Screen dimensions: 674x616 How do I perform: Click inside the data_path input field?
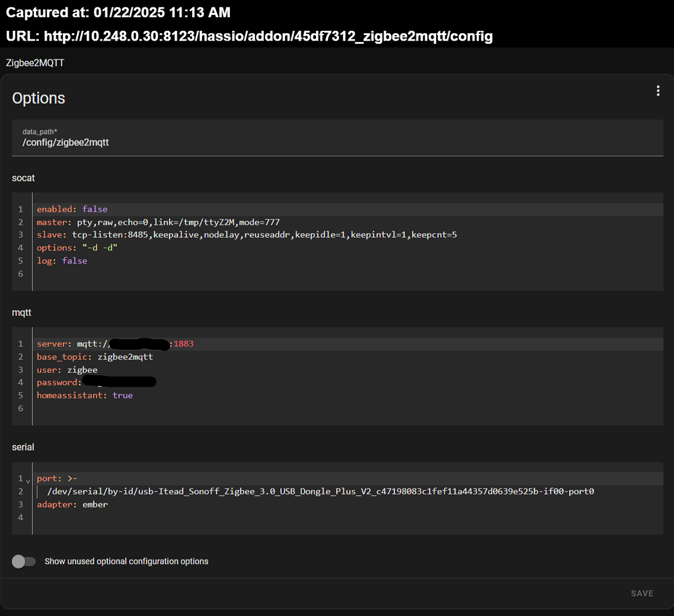coord(185,142)
